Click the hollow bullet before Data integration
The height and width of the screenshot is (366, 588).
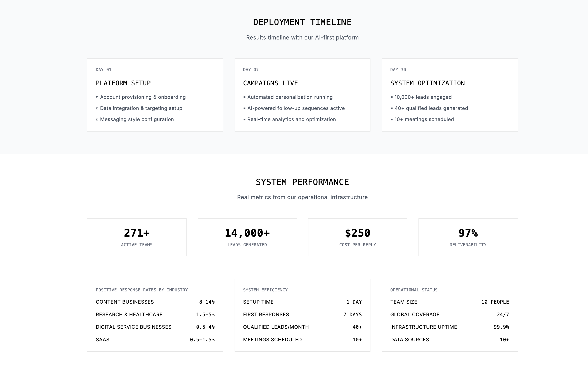tap(97, 108)
